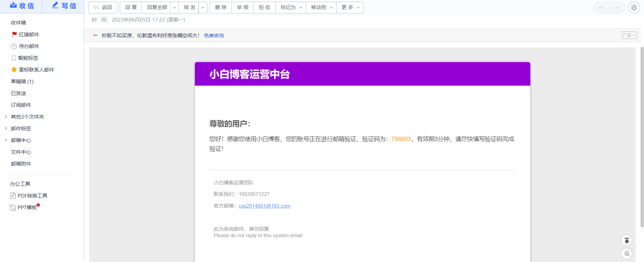Expand the 邮件标签 tree node
Image resolution: width=644 pixels, height=262 pixels.
(x=6, y=128)
